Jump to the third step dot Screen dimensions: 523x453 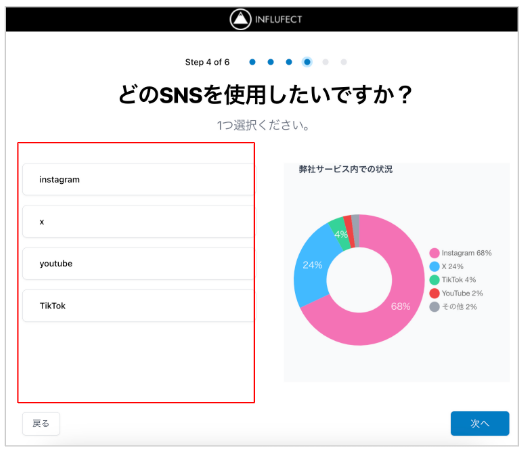[289, 62]
